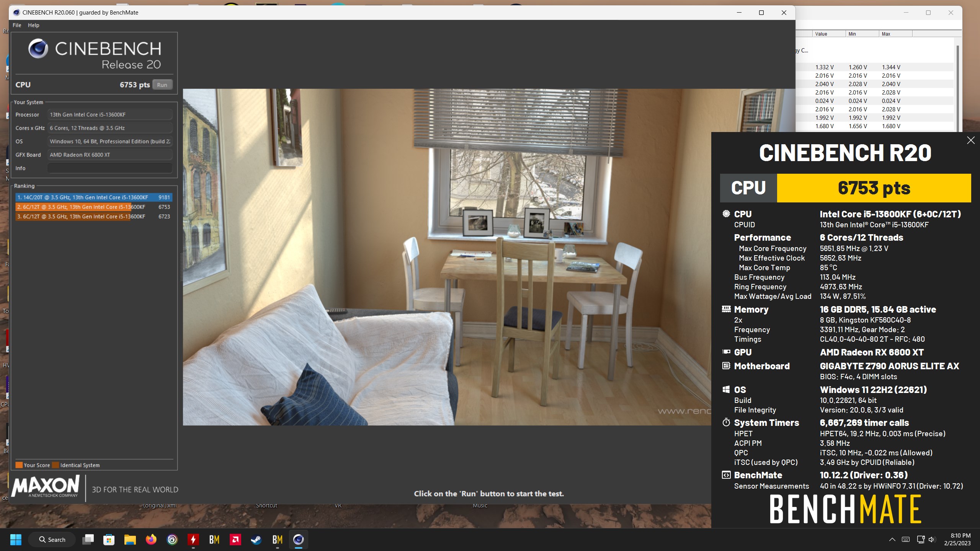Select ranking entry with score 6723
Viewport: 980px width, 551px height.
(94, 217)
